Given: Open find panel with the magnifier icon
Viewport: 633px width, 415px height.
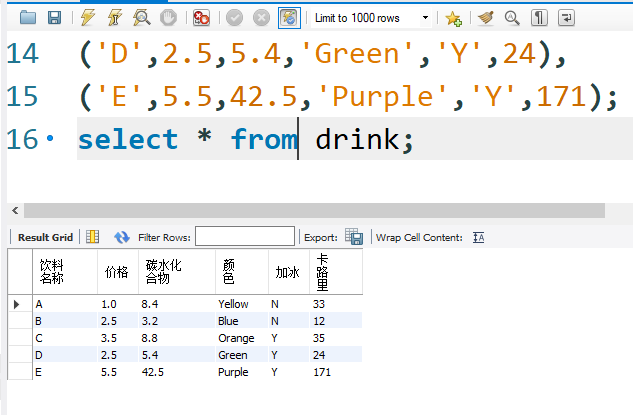Looking at the screenshot, I should coord(512,18).
